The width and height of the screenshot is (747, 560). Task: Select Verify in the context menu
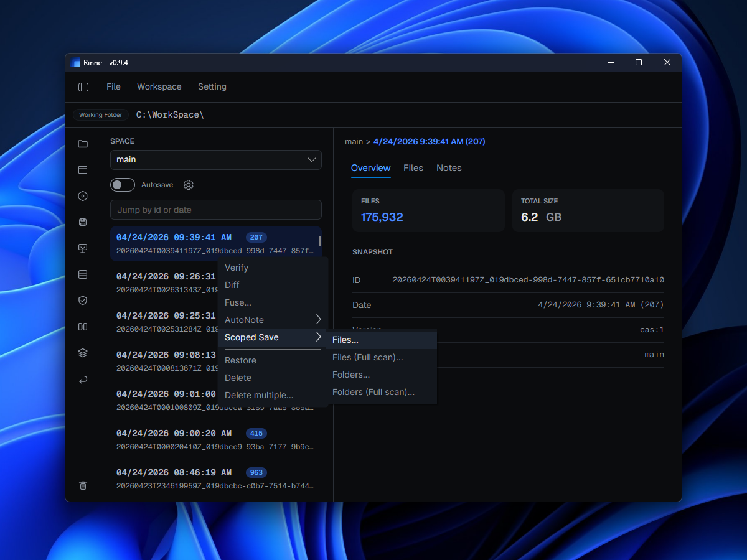pos(237,268)
